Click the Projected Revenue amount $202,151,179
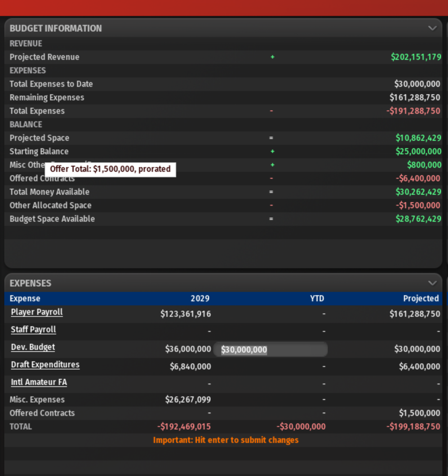Image resolution: width=448 pixels, height=476 pixels. tap(416, 57)
